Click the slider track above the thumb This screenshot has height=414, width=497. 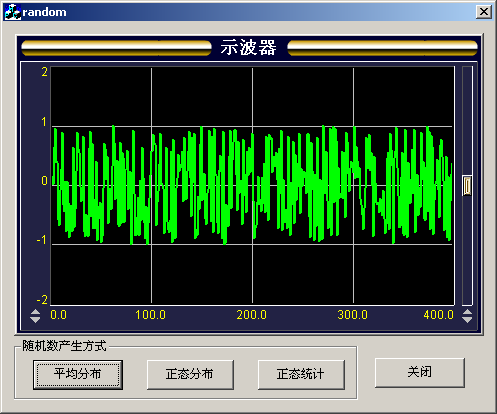(x=467, y=121)
